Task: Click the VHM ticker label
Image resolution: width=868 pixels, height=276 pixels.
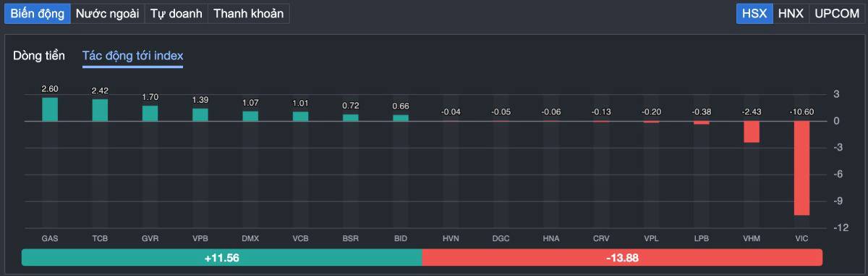Action: pyautogui.click(x=752, y=238)
